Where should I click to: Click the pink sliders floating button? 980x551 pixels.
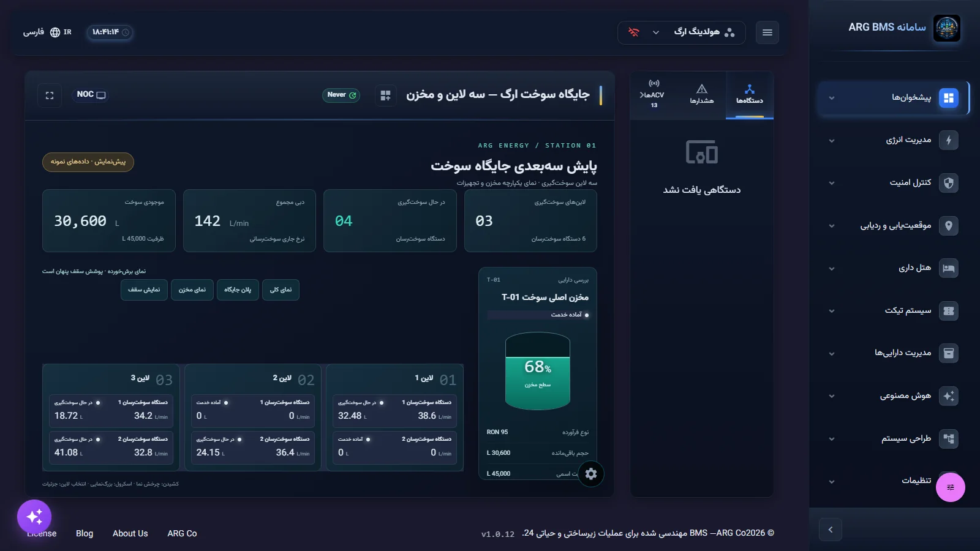[x=951, y=487]
